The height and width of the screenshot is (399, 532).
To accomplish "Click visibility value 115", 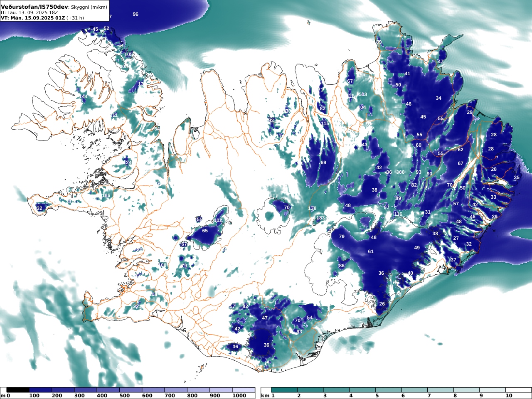I will point(325,123).
